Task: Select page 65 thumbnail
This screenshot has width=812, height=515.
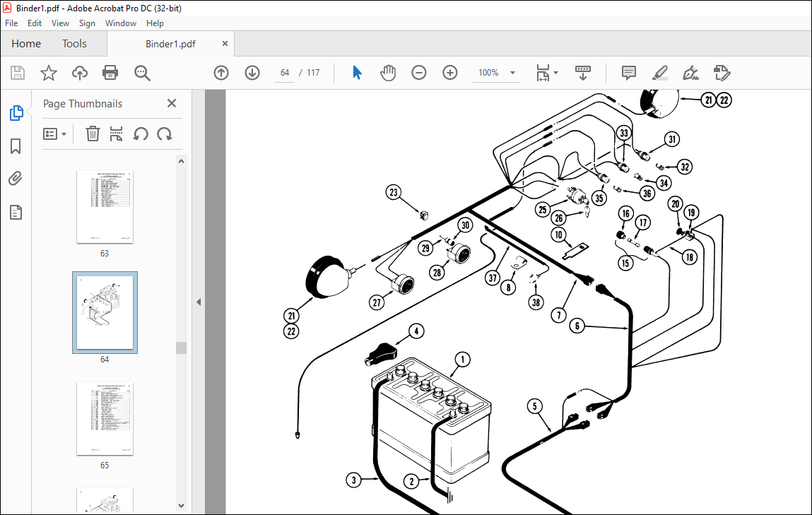Action: (105, 419)
